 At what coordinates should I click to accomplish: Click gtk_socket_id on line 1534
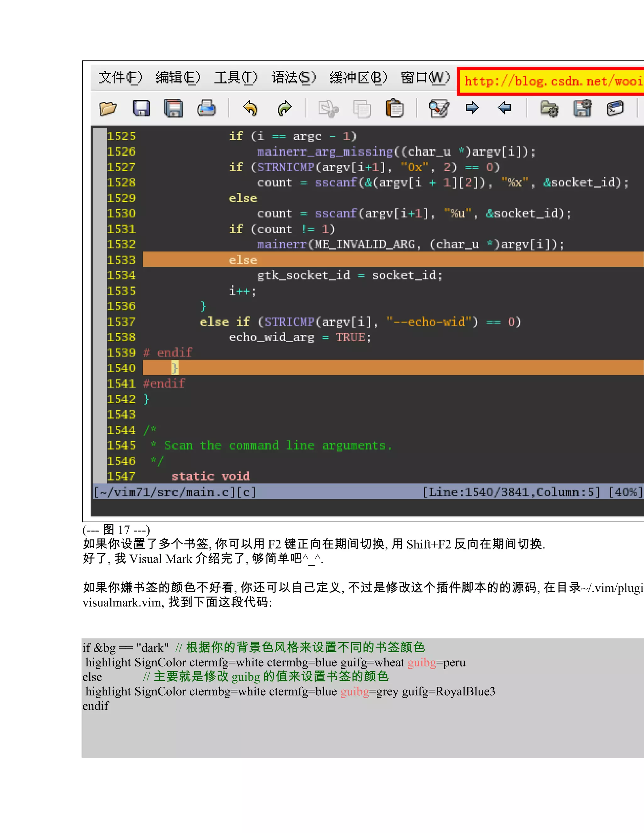click(x=304, y=275)
